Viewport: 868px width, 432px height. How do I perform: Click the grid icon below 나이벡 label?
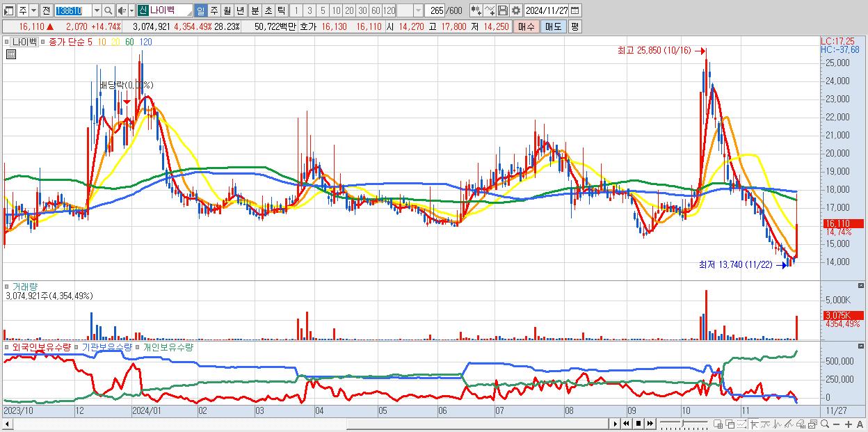10,54
